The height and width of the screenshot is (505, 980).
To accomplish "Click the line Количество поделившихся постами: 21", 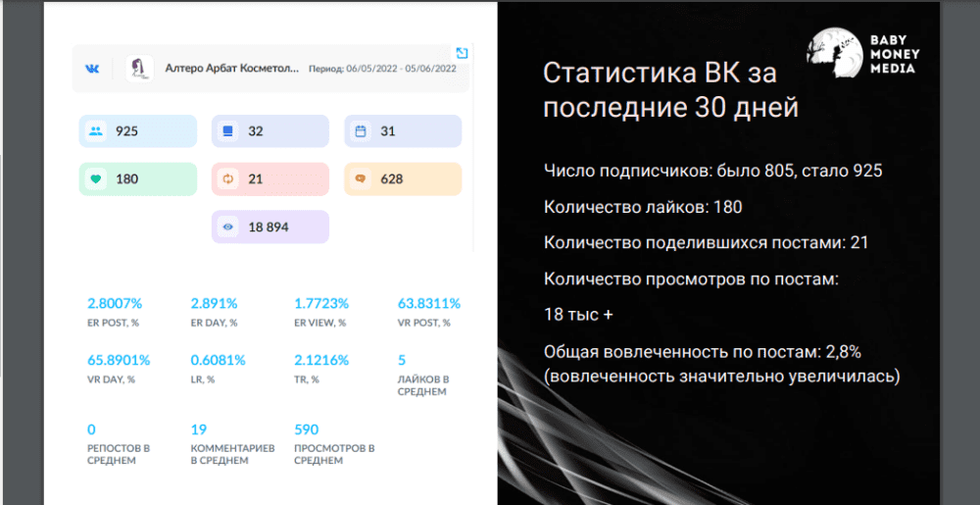I will pos(707,243).
